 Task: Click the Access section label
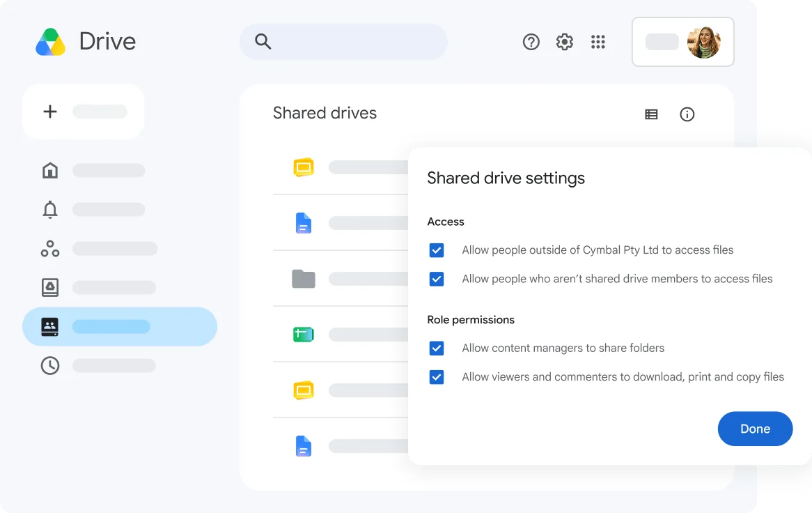[446, 222]
